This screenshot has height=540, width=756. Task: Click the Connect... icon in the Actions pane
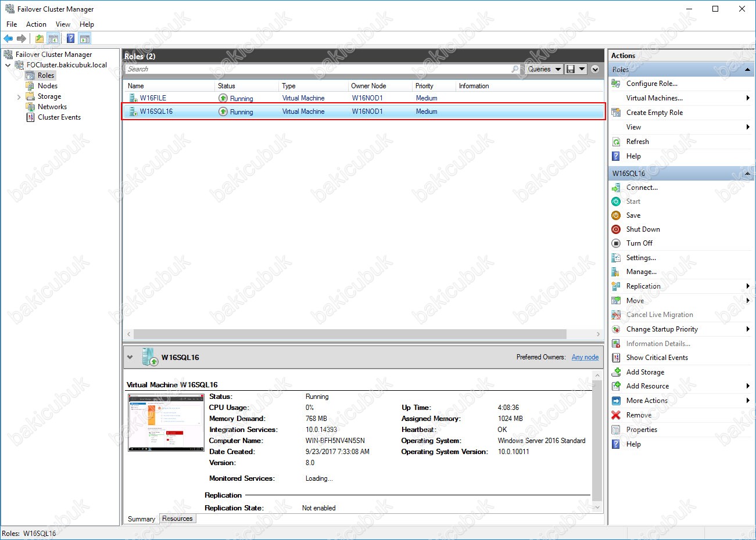point(616,188)
